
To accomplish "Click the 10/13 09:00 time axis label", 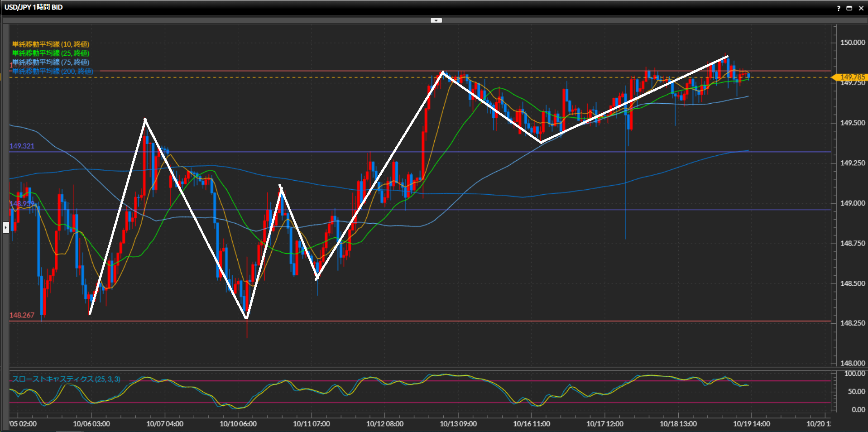I will click(458, 424).
